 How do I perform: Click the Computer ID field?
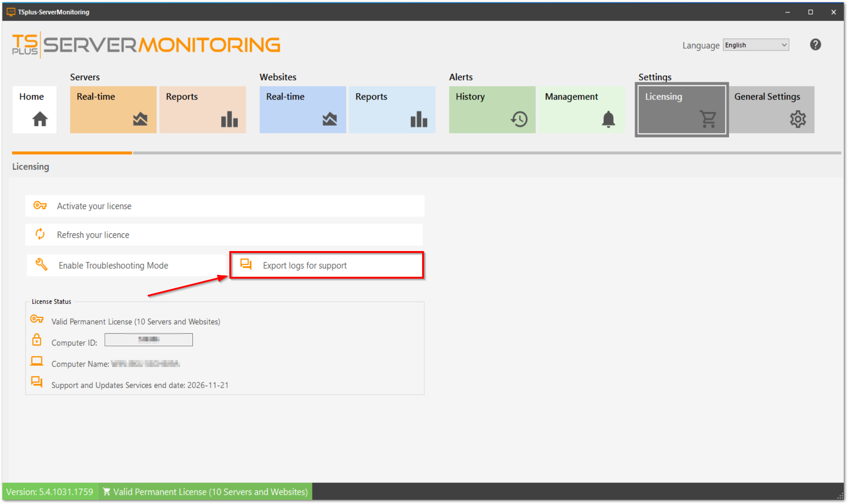[148, 340]
